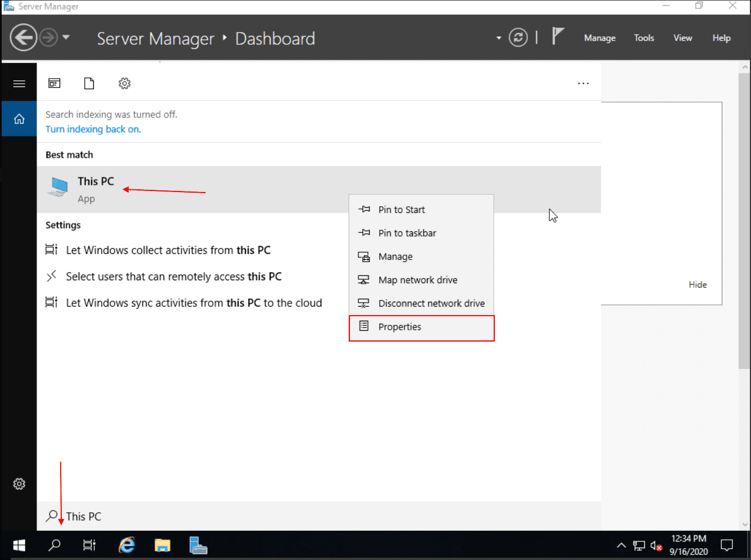Open the Tools menu in Server Manager
The height and width of the screenshot is (560, 751).
pyautogui.click(x=644, y=38)
